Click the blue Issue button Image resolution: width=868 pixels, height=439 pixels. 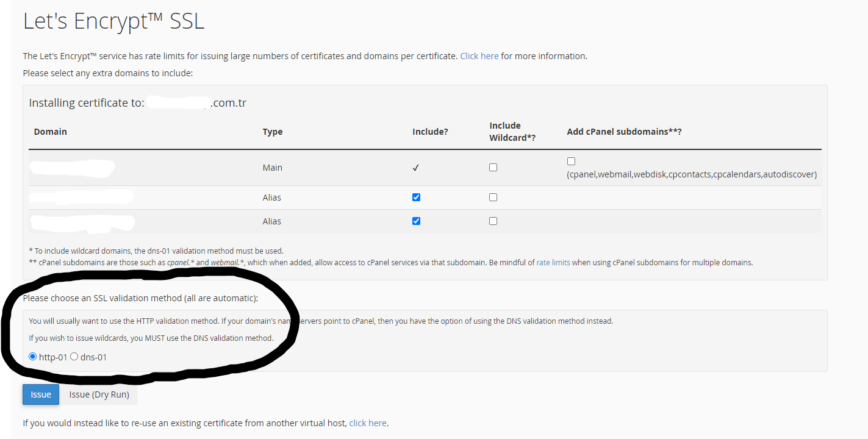pyautogui.click(x=41, y=394)
